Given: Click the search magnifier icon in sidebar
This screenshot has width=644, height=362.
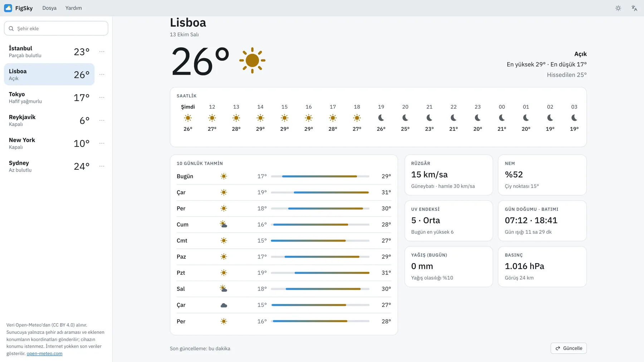Looking at the screenshot, I should 11,29.
